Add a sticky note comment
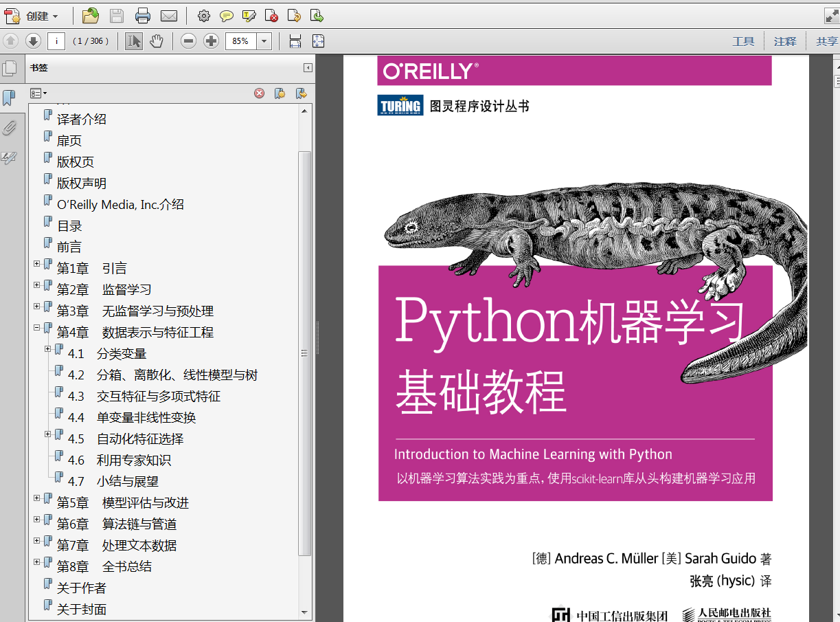 pyautogui.click(x=226, y=16)
